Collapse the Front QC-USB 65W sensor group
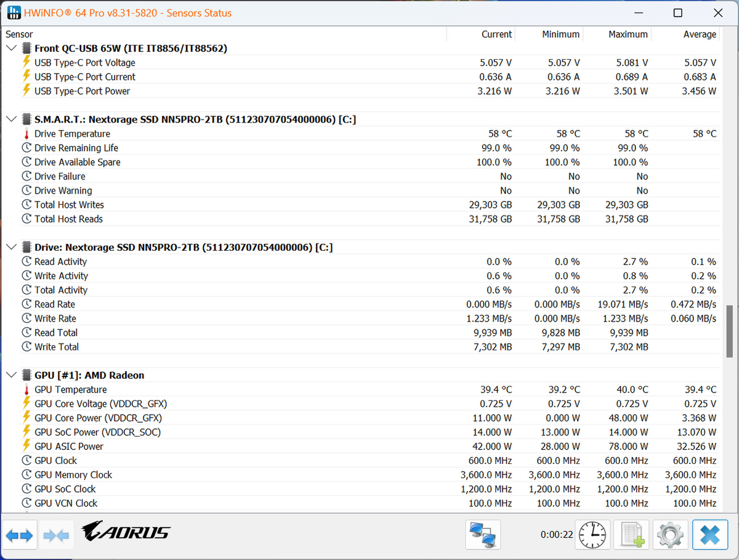Screen dimensions: 739x560 tap(12, 48)
